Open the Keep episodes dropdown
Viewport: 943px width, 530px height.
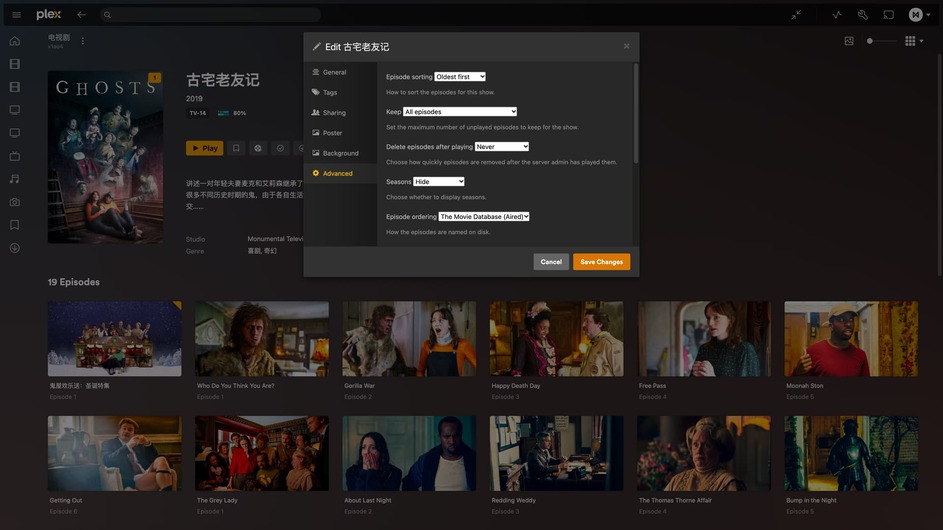click(460, 112)
